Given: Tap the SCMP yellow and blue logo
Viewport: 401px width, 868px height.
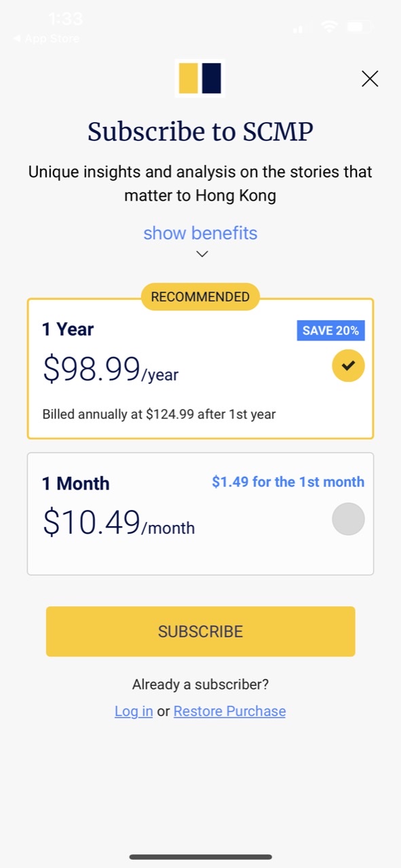Looking at the screenshot, I should [200, 79].
